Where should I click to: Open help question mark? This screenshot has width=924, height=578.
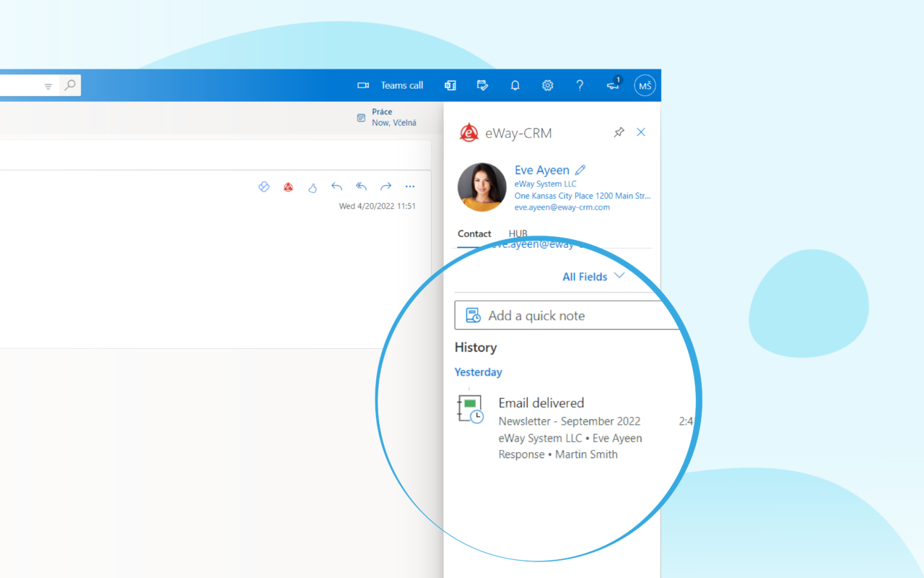coord(580,85)
